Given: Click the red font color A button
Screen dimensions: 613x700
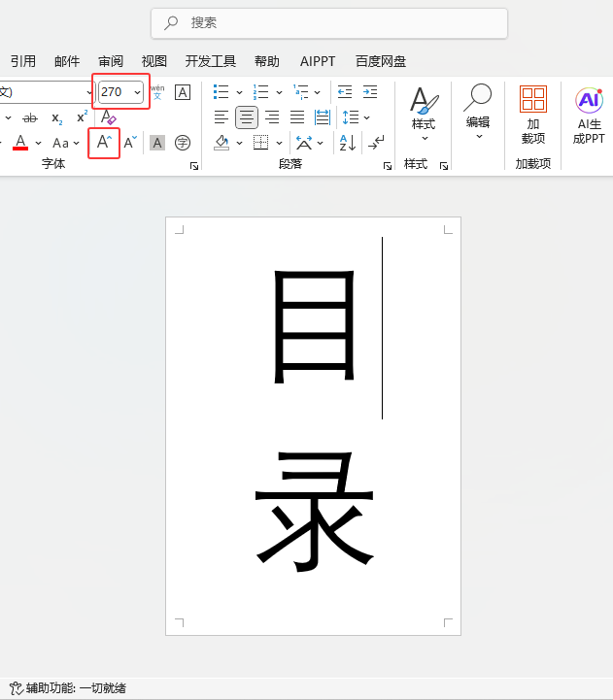Looking at the screenshot, I should [x=20, y=143].
